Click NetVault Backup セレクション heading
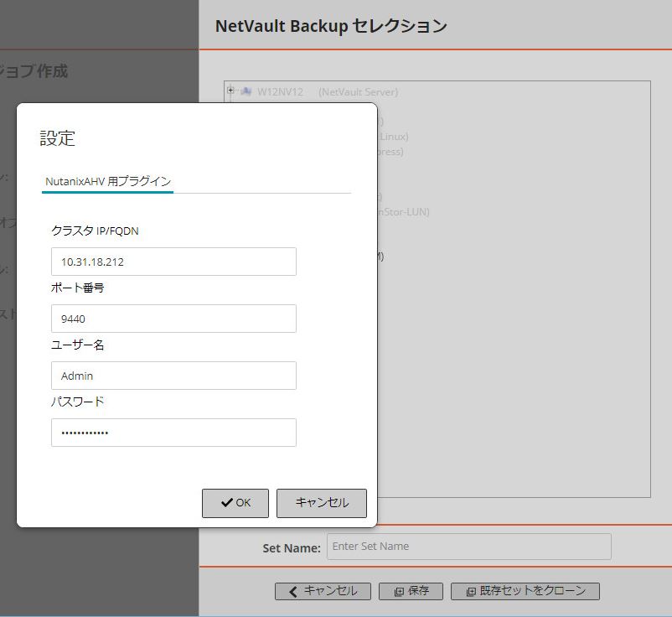 pyautogui.click(x=331, y=26)
